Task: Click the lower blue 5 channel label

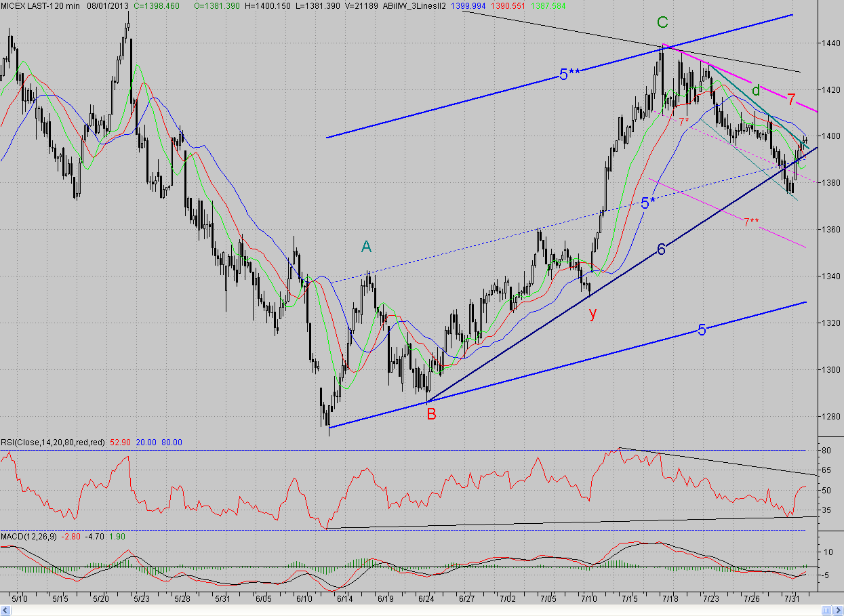Action: [x=702, y=330]
